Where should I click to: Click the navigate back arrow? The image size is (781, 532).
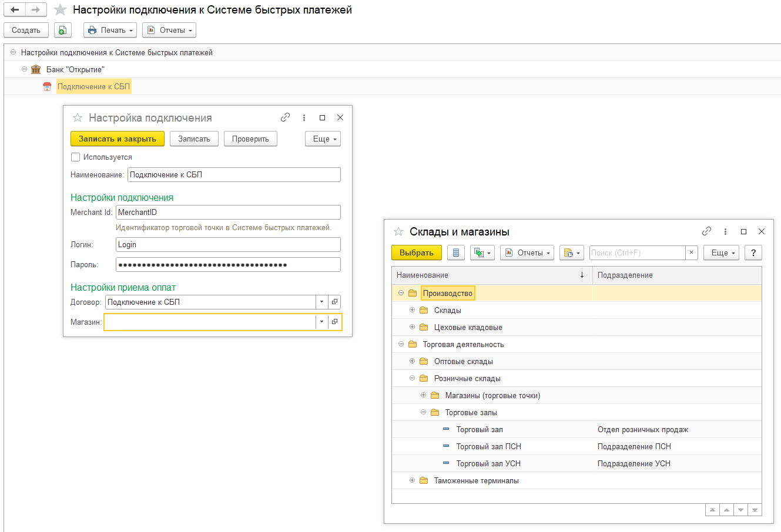tap(15, 10)
